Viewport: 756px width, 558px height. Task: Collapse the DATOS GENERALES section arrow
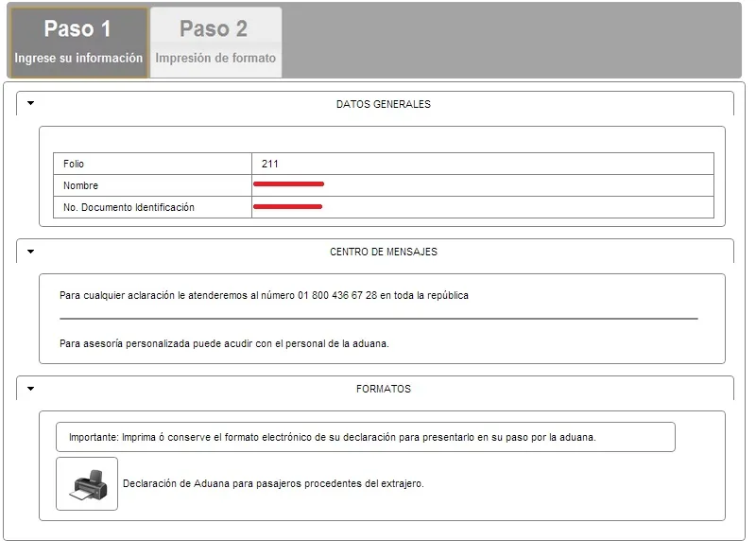(29, 104)
